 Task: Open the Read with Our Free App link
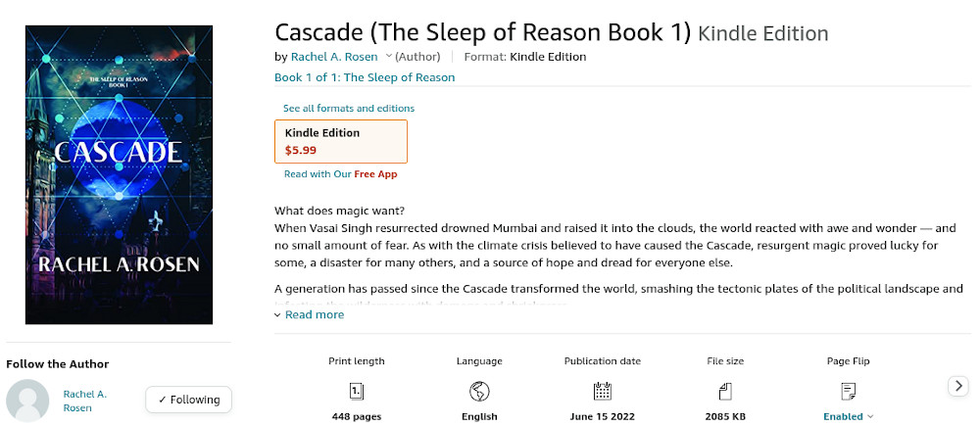point(341,174)
